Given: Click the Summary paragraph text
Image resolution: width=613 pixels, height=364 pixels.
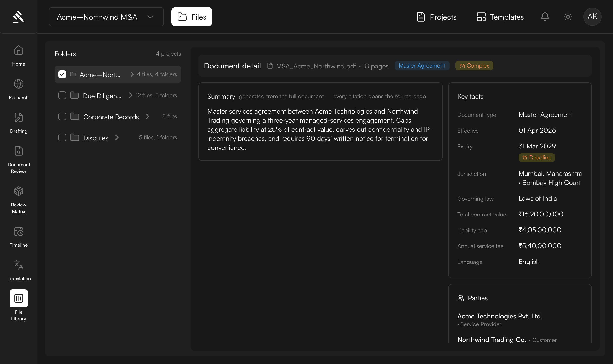Looking at the screenshot, I should click(x=320, y=129).
